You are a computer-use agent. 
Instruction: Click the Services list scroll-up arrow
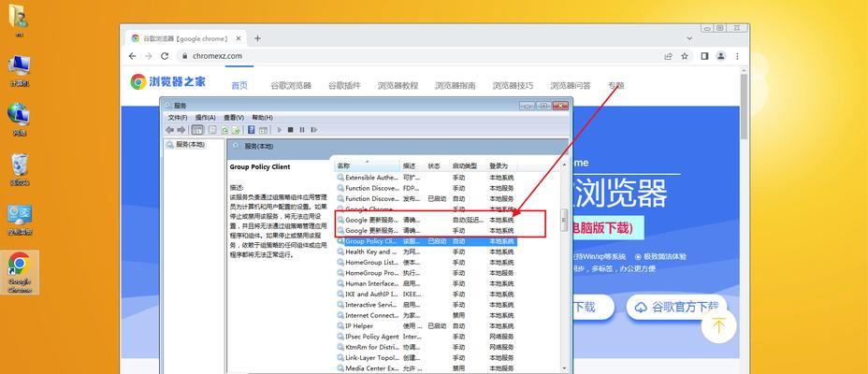point(564,165)
